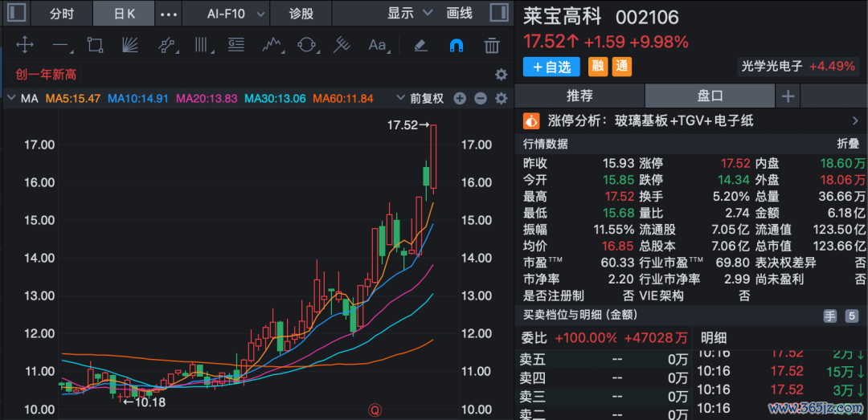Switch to the 盘口 tab
Screen dimensions: 868x420
710,96
